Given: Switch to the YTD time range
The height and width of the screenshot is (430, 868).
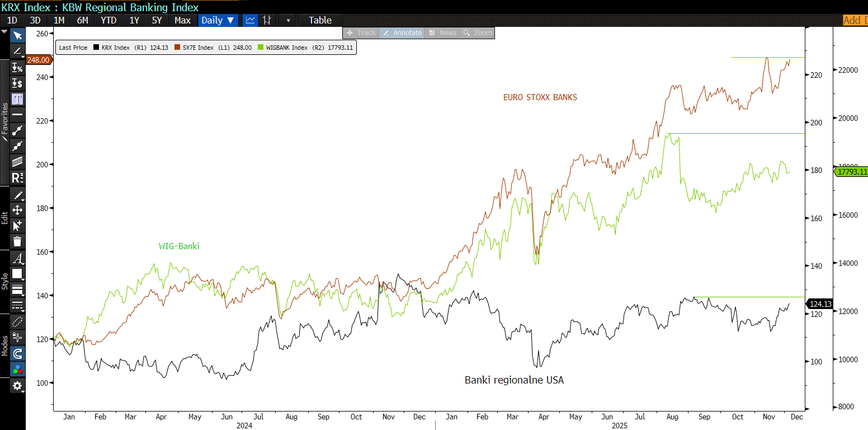Looking at the screenshot, I should (108, 20).
